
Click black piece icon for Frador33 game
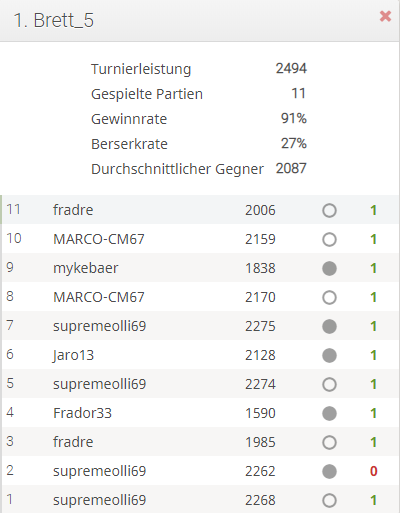pyautogui.click(x=329, y=414)
